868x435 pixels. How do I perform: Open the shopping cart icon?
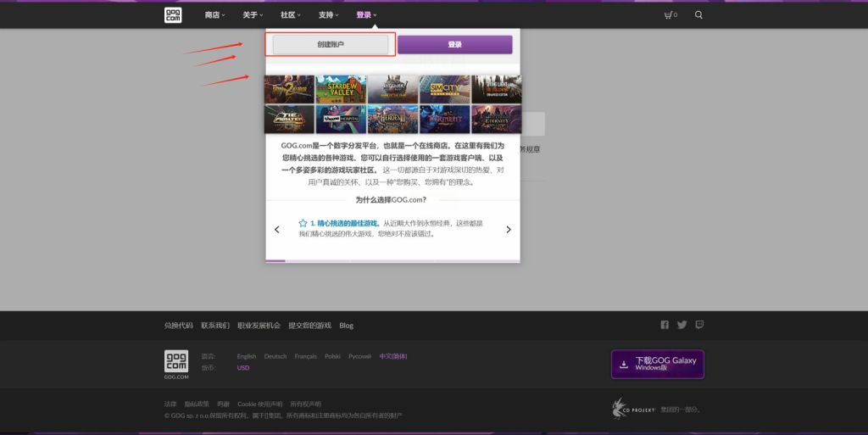pyautogui.click(x=669, y=14)
